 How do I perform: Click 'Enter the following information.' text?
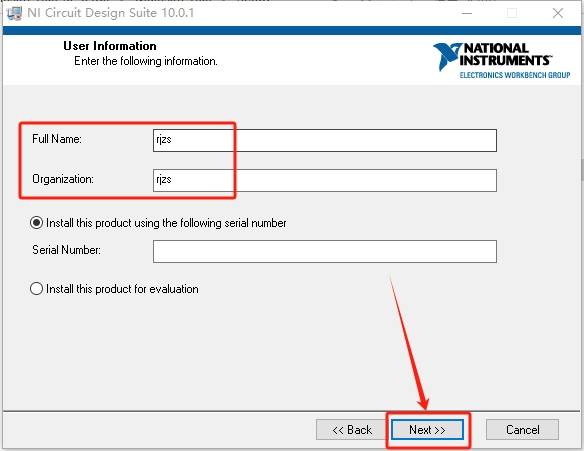(146, 61)
